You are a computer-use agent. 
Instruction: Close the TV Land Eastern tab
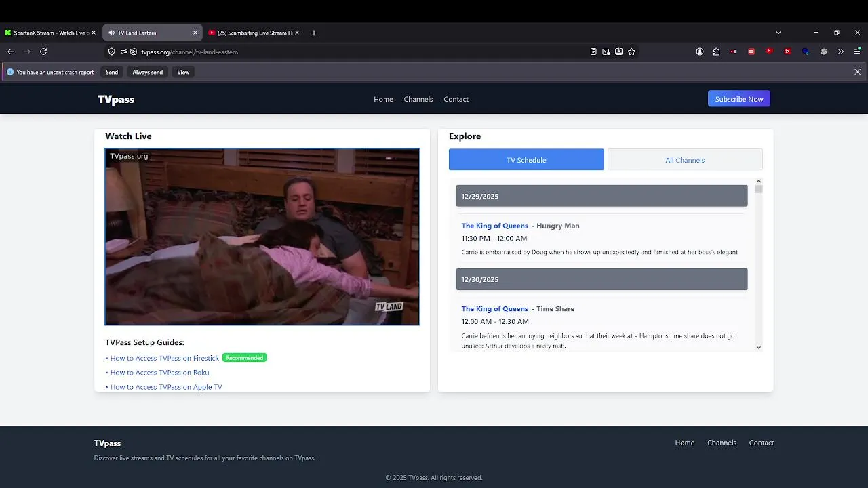coord(195,33)
